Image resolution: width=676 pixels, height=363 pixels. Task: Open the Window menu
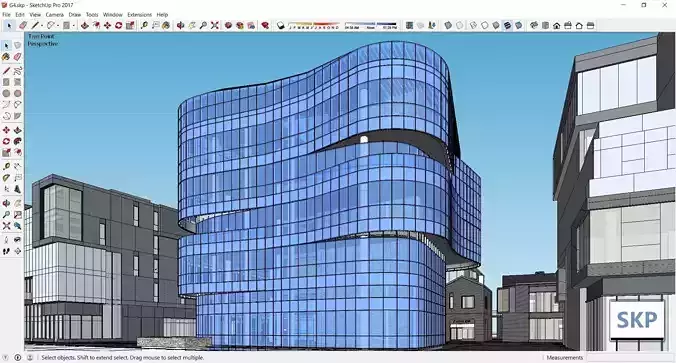[113, 15]
